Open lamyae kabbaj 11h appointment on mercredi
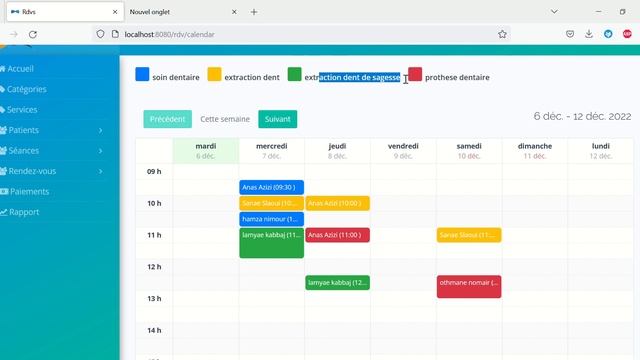Viewport: 640px width, 360px height. pyautogui.click(x=271, y=243)
